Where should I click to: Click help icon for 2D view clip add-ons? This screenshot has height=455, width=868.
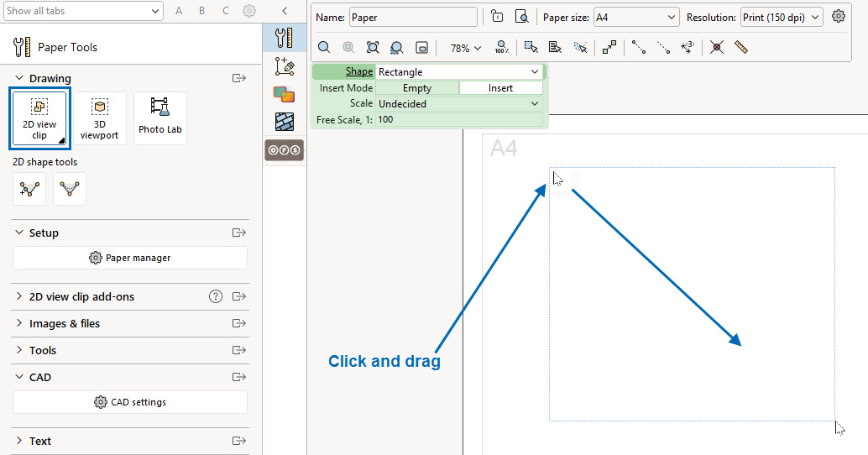pos(216,296)
